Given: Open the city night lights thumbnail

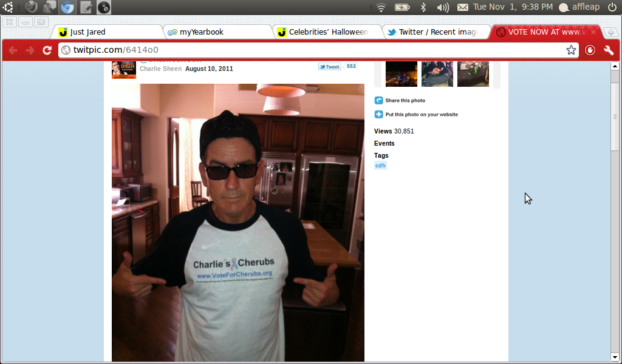Looking at the screenshot, I should [402, 73].
